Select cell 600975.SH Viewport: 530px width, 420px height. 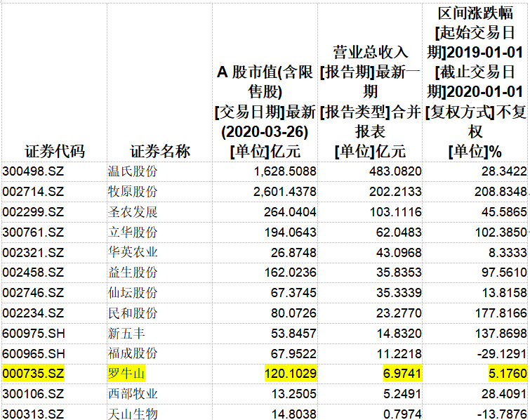pos(55,334)
